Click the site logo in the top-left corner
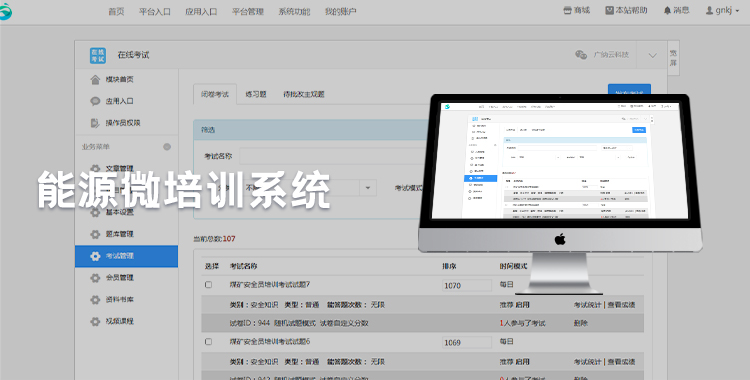Viewport: 750px width, 380px height. coord(5,11)
